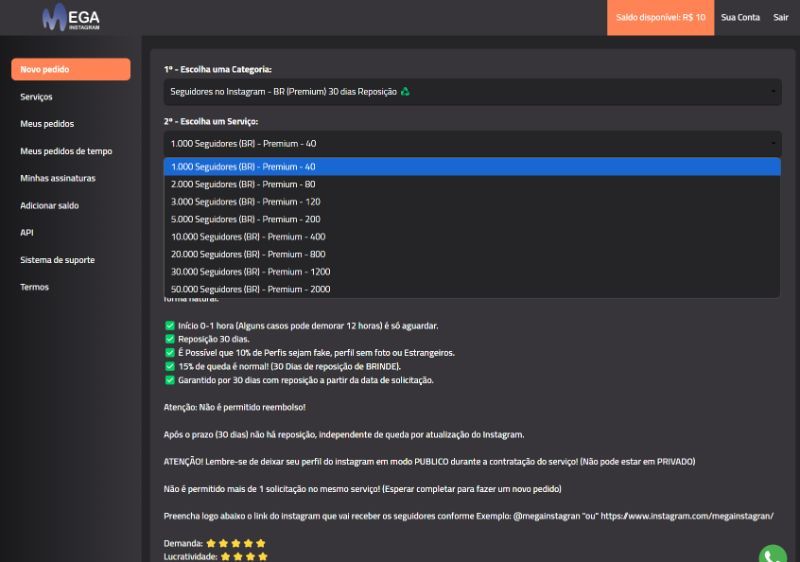Screen dimensions: 800x562
Task: Select option 5.000 Seguidores Premium - 200
Action: coord(472,219)
